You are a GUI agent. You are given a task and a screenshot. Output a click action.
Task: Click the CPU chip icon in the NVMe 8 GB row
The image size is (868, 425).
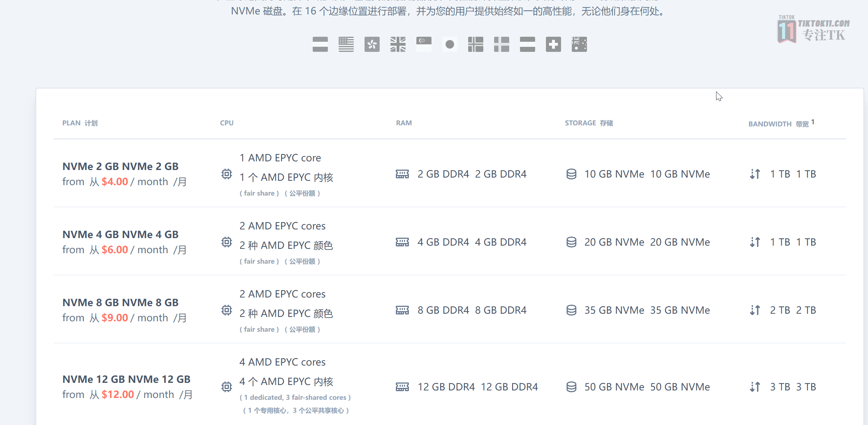pyautogui.click(x=227, y=310)
